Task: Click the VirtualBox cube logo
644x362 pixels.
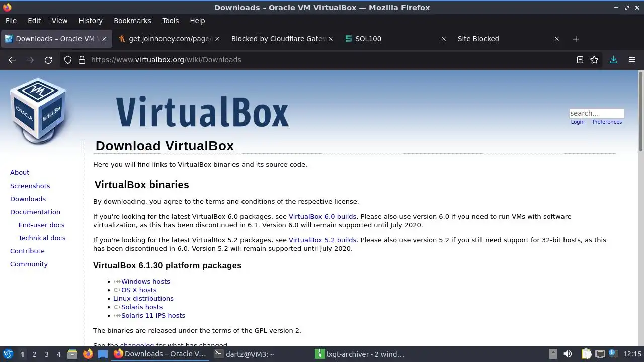Action: click(38, 111)
